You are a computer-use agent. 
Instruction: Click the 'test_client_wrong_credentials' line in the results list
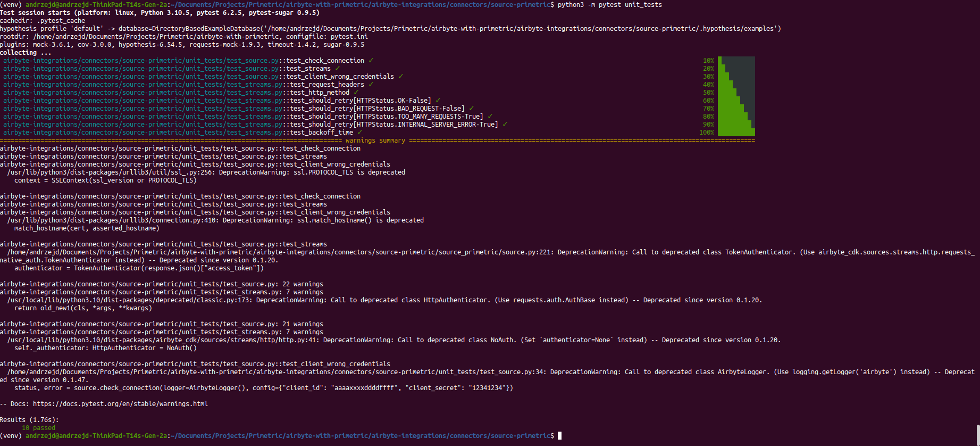point(203,77)
